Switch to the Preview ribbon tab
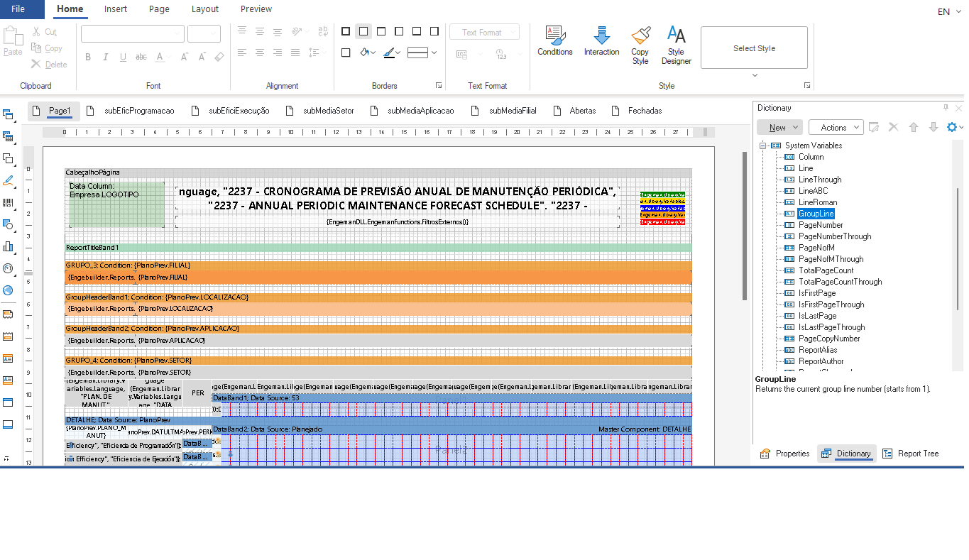This screenshot has width=969, height=560. (x=256, y=9)
